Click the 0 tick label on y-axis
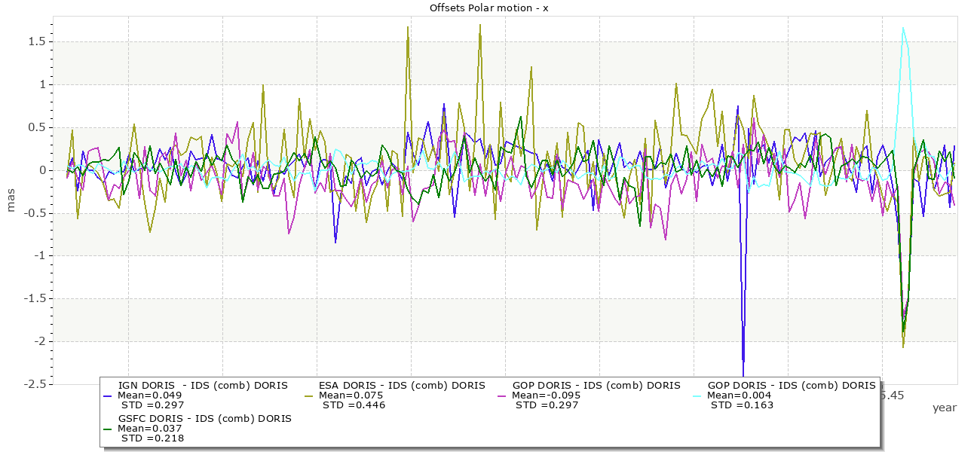The height and width of the screenshot is (452, 980). pyautogui.click(x=39, y=170)
